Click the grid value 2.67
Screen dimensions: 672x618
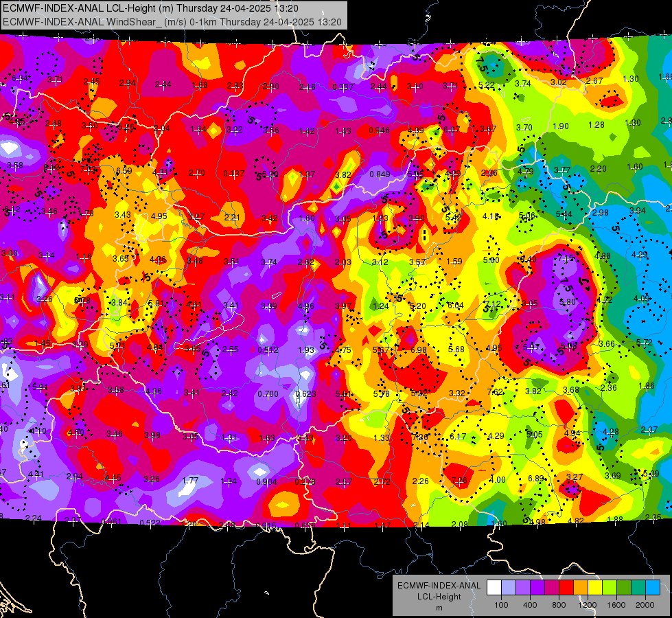click(594, 80)
